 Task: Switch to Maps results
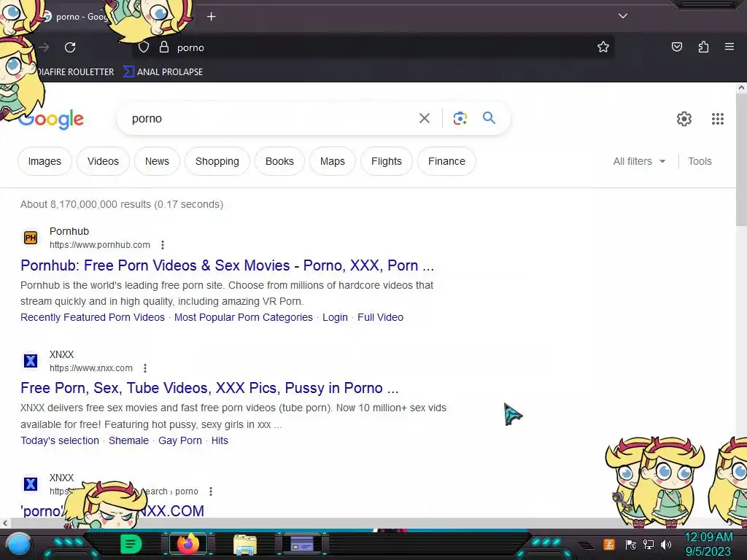pyautogui.click(x=332, y=161)
